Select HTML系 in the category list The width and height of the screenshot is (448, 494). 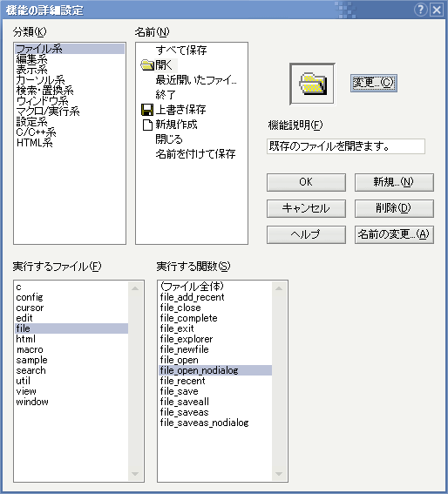click(x=34, y=143)
